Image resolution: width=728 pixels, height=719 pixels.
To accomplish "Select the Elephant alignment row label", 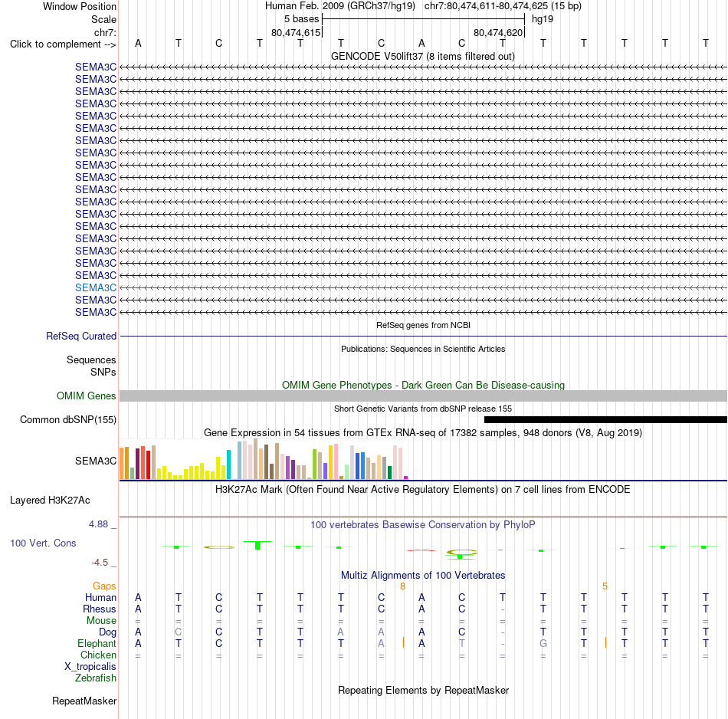I will click(97, 643).
